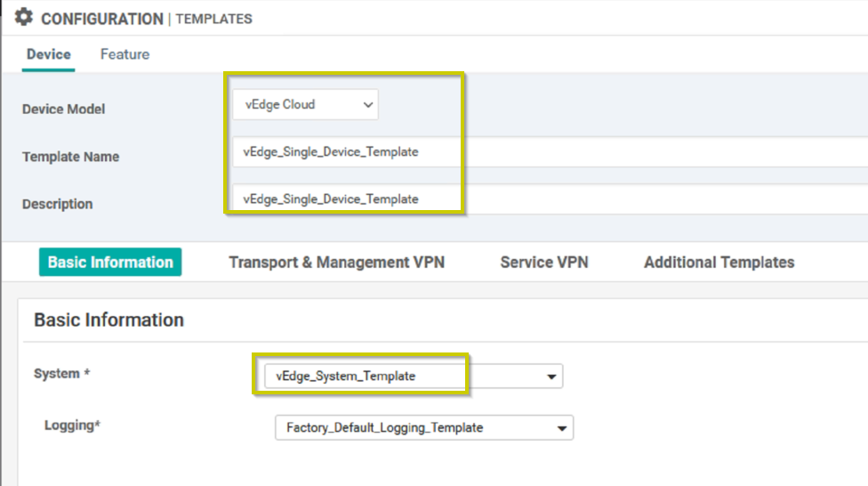
Task: Click the TEMPLATES breadcrumb text
Action: (x=213, y=19)
